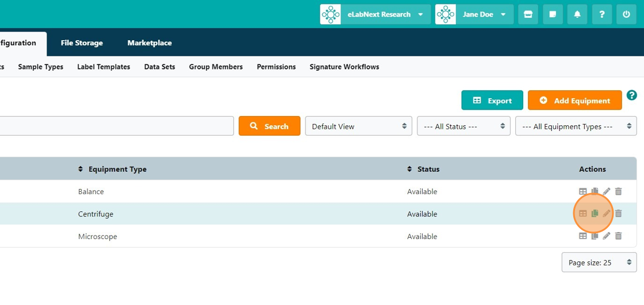This screenshot has width=644, height=305.
Task: Open the header help question mark
Action: [601, 14]
